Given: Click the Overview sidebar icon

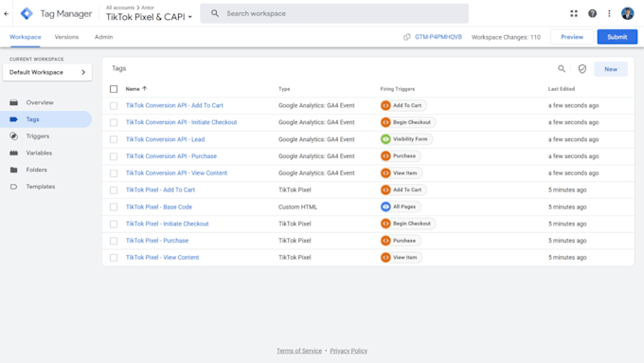Looking at the screenshot, I should pos(13,102).
